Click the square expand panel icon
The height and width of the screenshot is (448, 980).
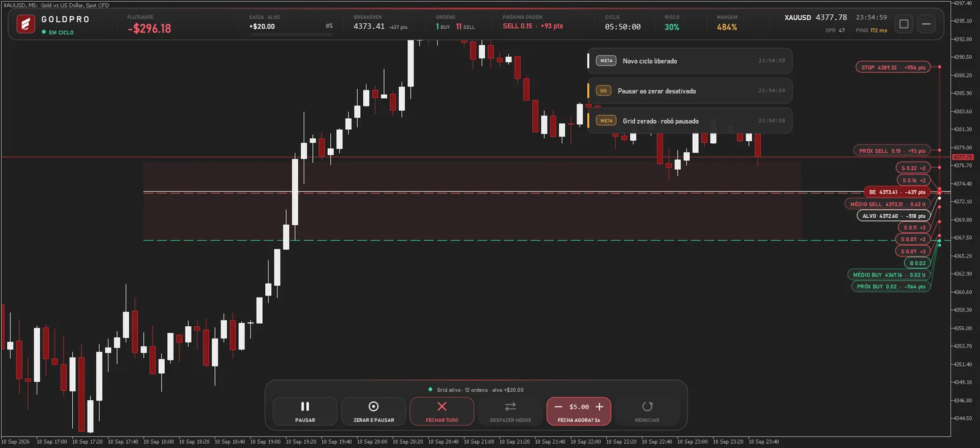[904, 24]
